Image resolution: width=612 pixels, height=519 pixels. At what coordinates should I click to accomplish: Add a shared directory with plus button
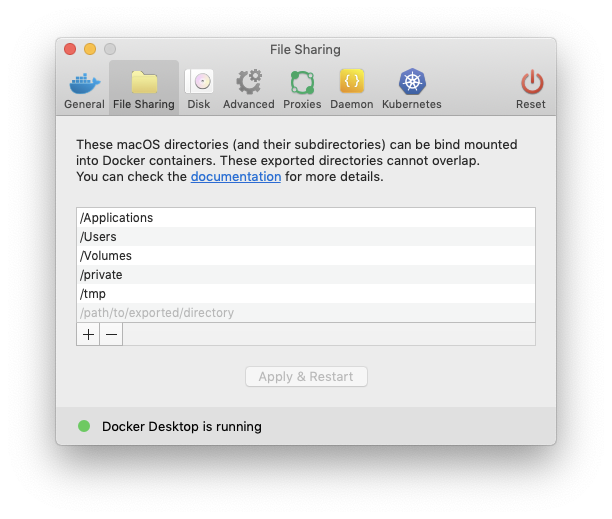[88, 334]
